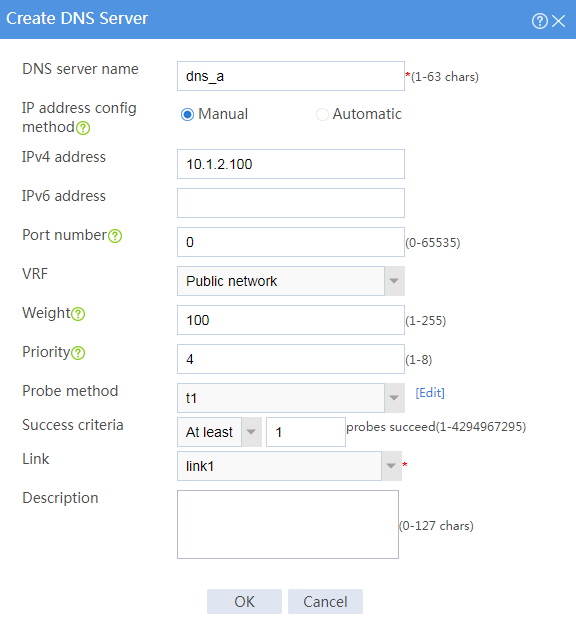Select the Automatic radio button
The image size is (576, 617).
coord(322,115)
